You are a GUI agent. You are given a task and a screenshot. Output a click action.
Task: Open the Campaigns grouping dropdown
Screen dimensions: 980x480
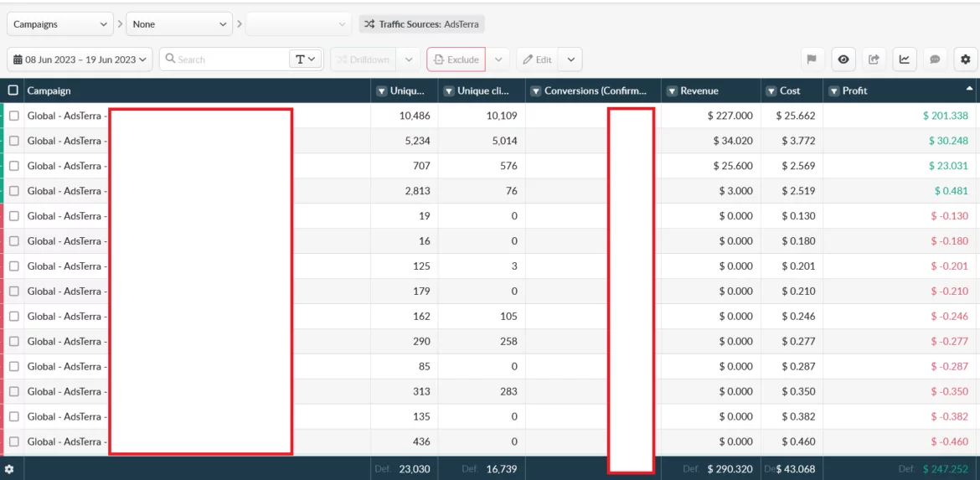[60, 24]
